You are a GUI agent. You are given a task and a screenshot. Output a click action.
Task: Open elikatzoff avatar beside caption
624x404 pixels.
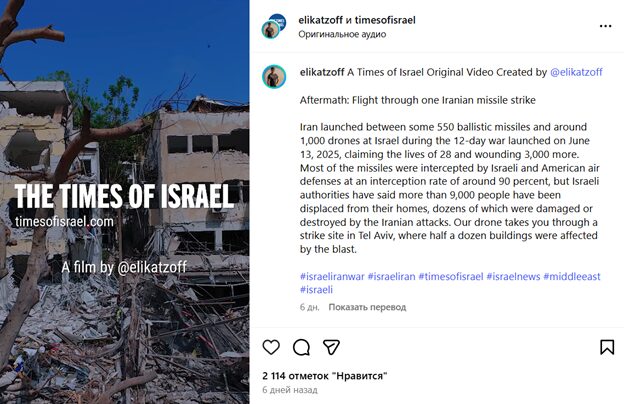tap(274, 76)
